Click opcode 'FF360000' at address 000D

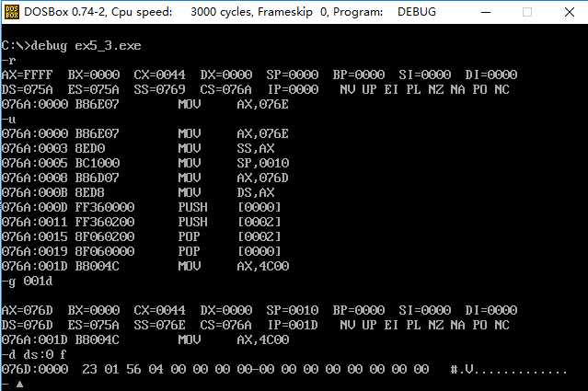tap(105, 207)
